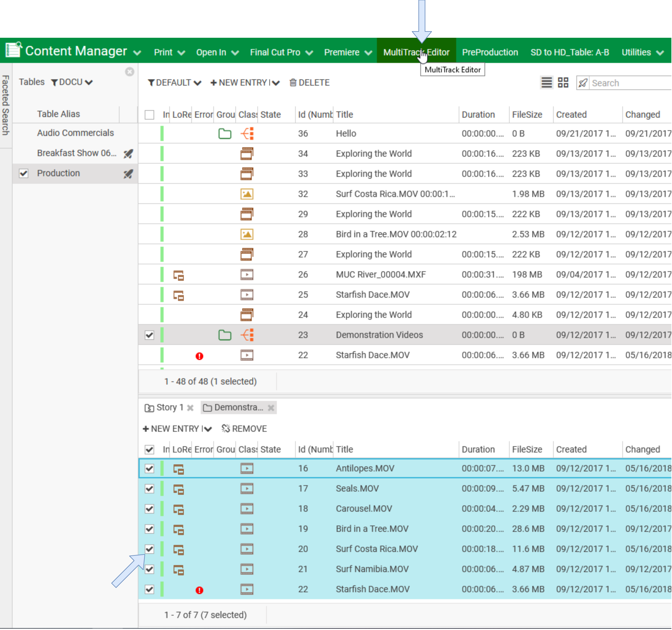Viewport: 672px width, 630px height.
Task: Click DELETE button in the toolbar
Action: pyautogui.click(x=310, y=83)
